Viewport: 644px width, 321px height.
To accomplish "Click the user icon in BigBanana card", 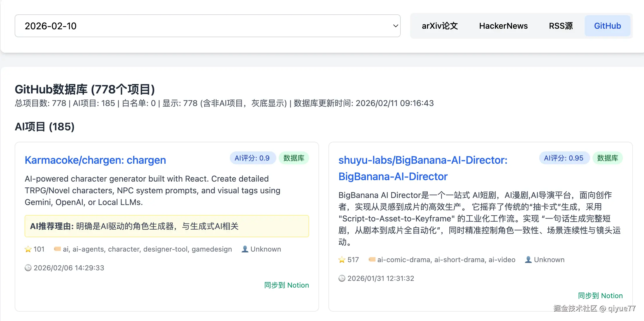I will [528, 259].
